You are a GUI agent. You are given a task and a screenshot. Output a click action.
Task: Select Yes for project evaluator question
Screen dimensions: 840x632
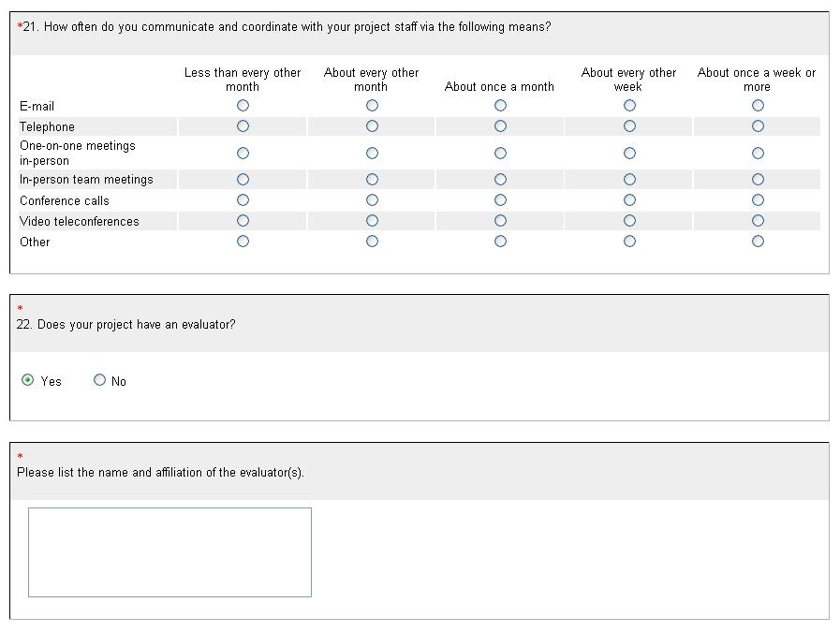click(x=28, y=380)
